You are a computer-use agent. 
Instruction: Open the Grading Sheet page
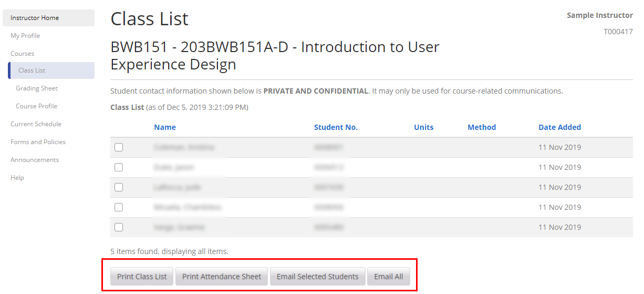pyautogui.click(x=37, y=88)
